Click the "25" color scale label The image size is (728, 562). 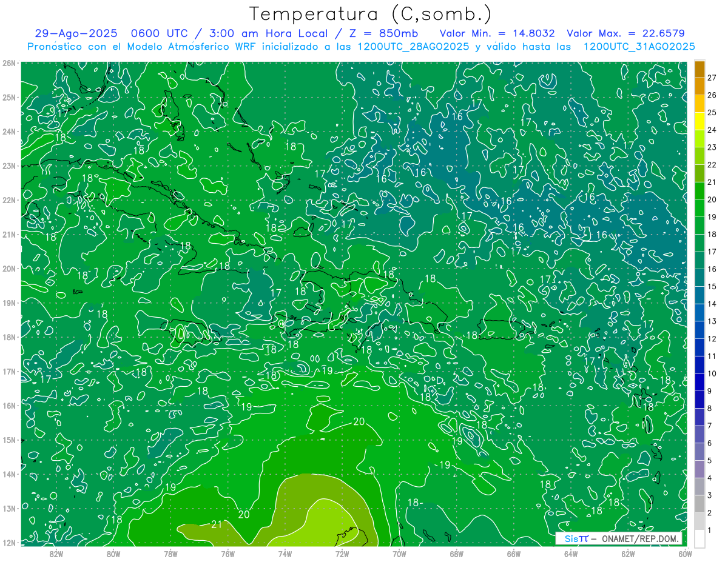click(712, 112)
